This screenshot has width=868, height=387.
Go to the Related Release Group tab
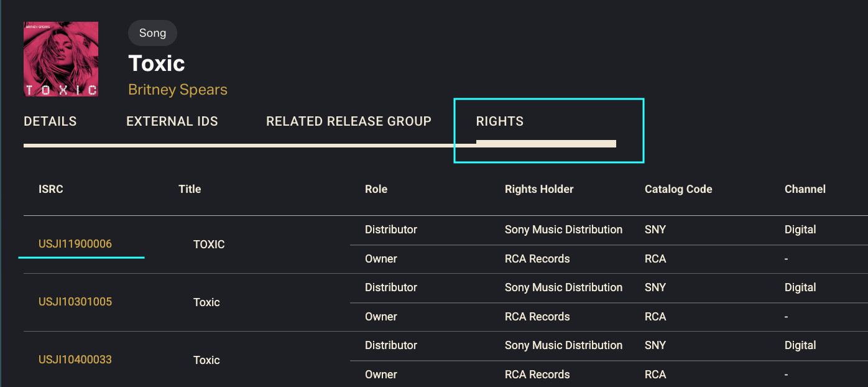(x=349, y=121)
